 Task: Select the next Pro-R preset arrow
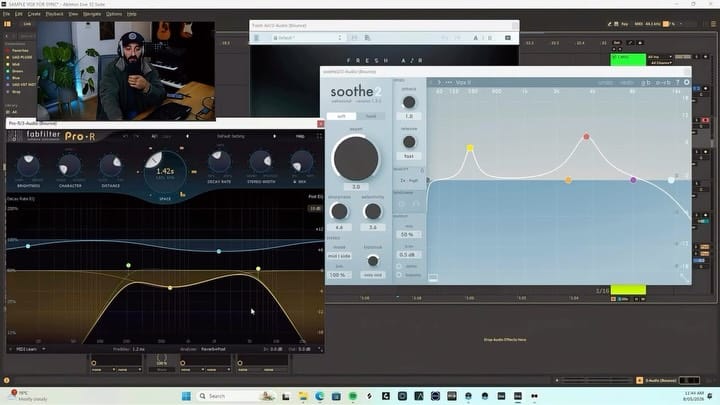tap(275, 136)
